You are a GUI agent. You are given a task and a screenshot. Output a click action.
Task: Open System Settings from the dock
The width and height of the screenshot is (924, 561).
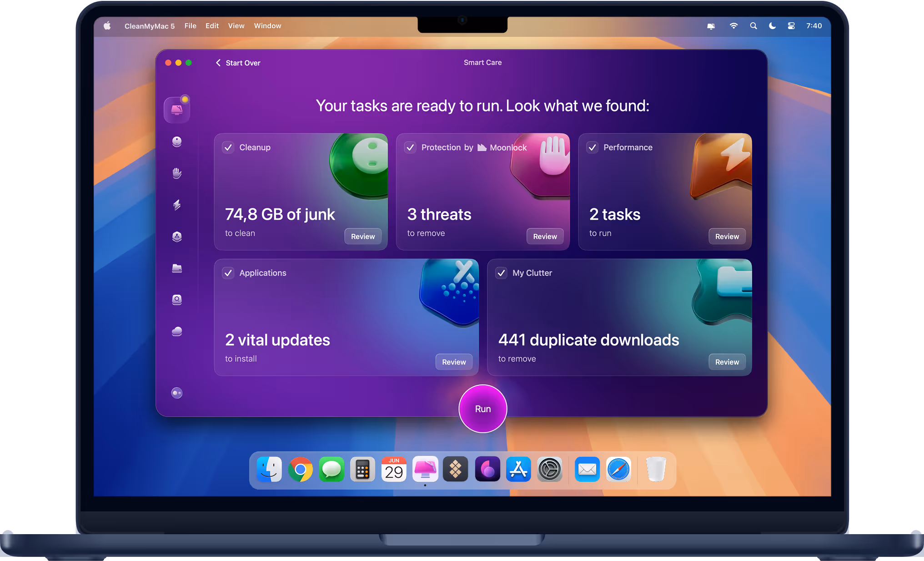tap(550, 470)
